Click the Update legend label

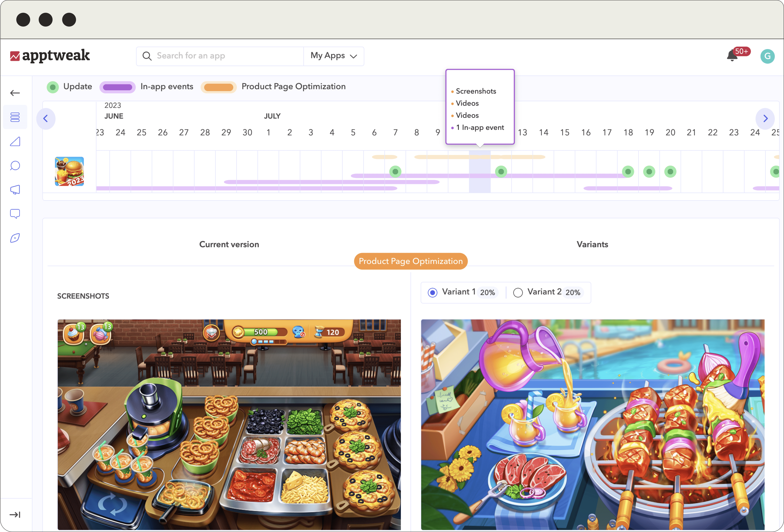coord(78,86)
